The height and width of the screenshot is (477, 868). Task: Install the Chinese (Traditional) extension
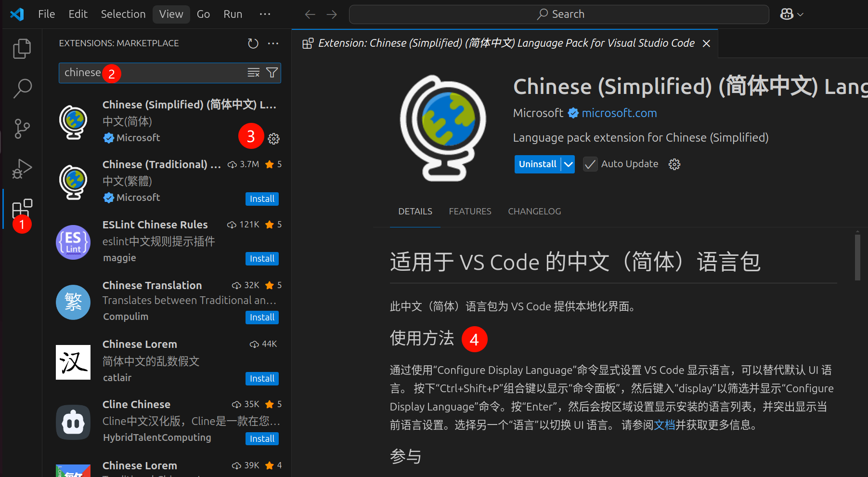pos(262,199)
